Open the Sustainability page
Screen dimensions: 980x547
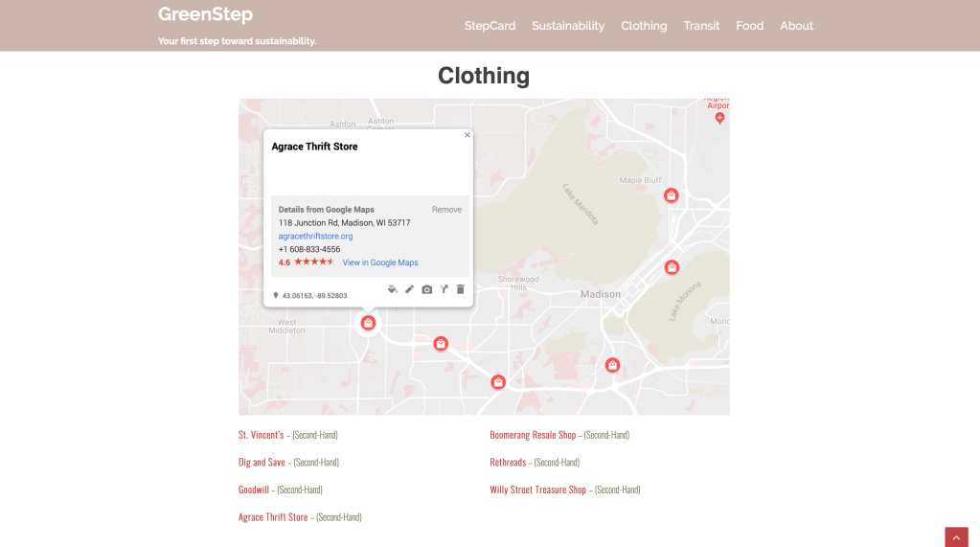point(568,26)
